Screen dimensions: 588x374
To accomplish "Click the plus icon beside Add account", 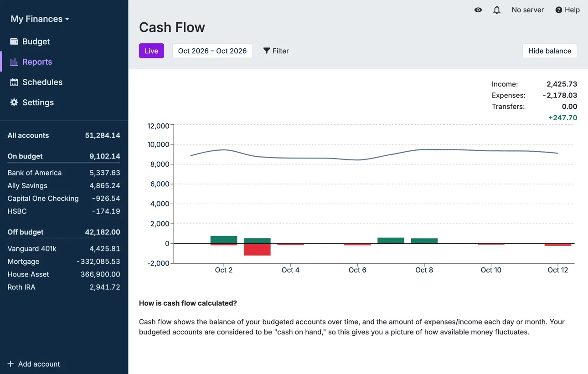I will (10, 364).
